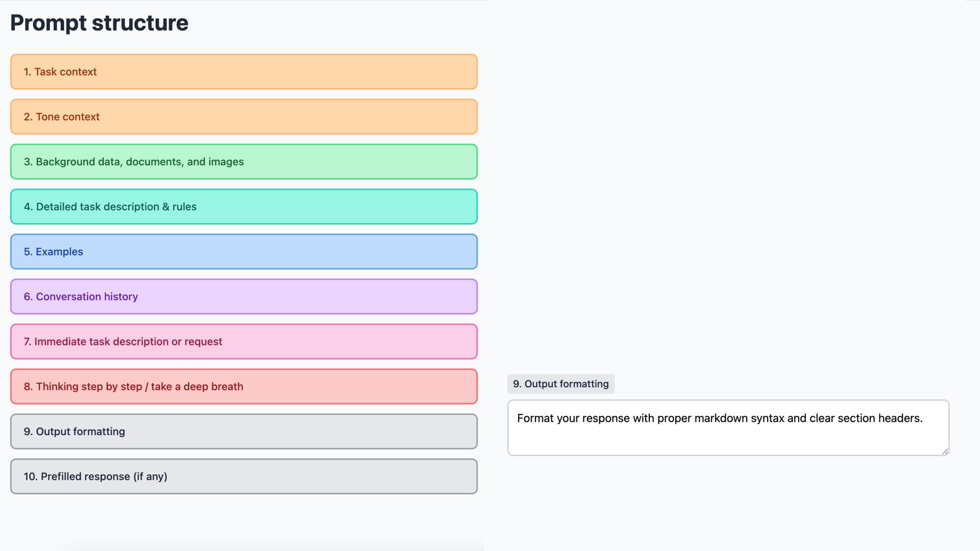Screen dimensions: 980x551
Task: Open the 5. Examples block
Action: click(244, 252)
